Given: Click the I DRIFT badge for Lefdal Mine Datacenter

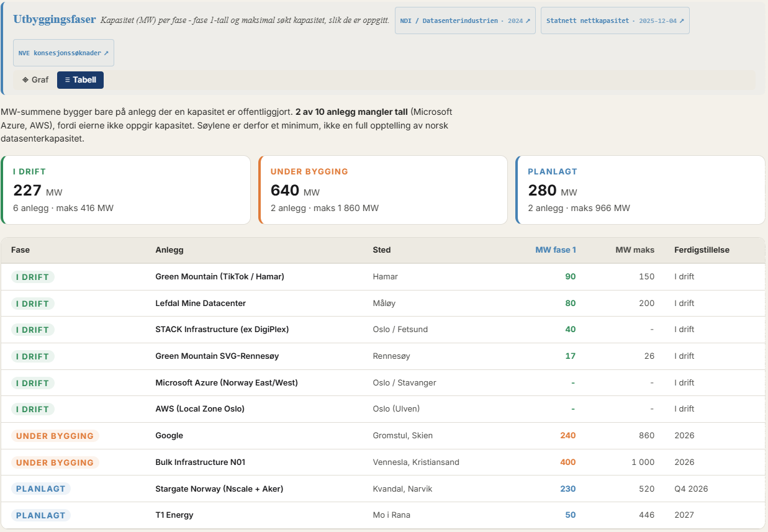Looking at the screenshot, I should point(33,304).
